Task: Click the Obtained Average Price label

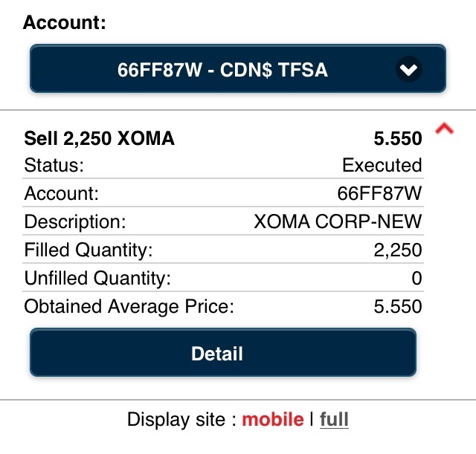Action: (x=129, y=306)
